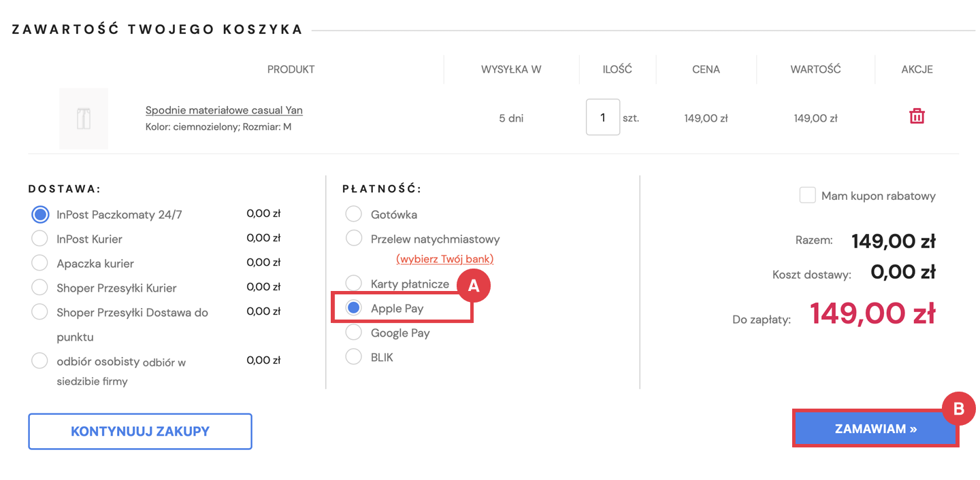
Task: Click the PŁATNOŚĆ: section heading
Action: 382,189
